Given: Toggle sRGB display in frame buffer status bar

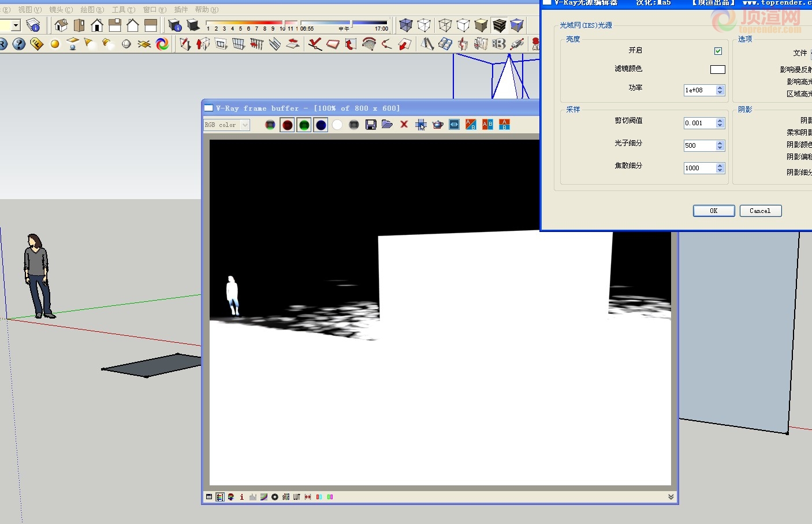Looking at the screenshot, I should point(286,497).
